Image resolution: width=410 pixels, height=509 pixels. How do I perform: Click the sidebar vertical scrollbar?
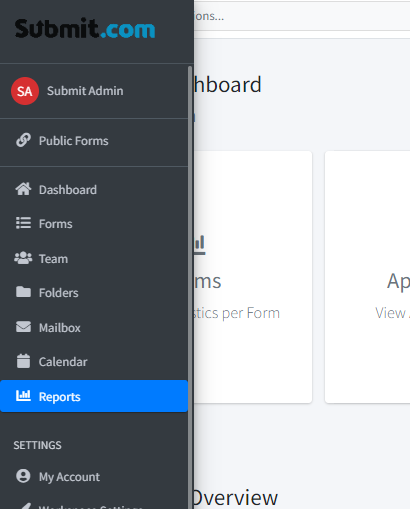190,287
